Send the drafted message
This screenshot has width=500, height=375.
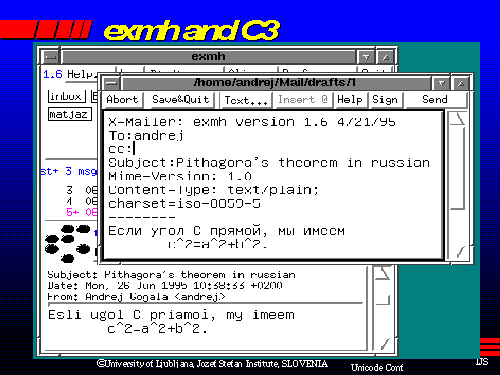click(435, 100)
